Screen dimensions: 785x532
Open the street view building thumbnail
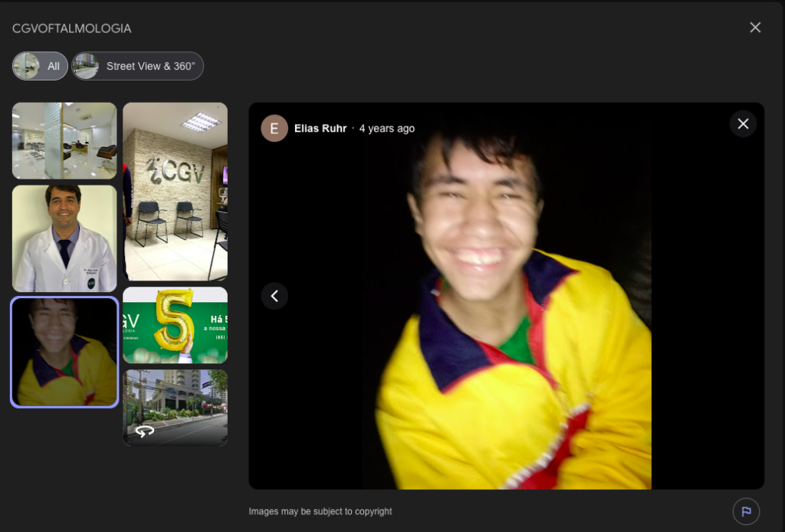click(x=176, y=407)
